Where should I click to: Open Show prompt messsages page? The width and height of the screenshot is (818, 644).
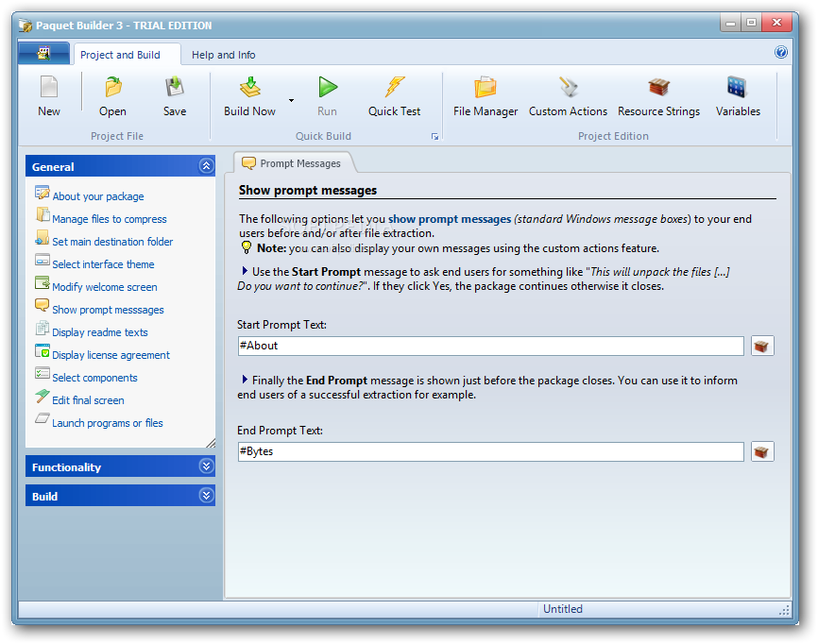[x=108, y=310]
